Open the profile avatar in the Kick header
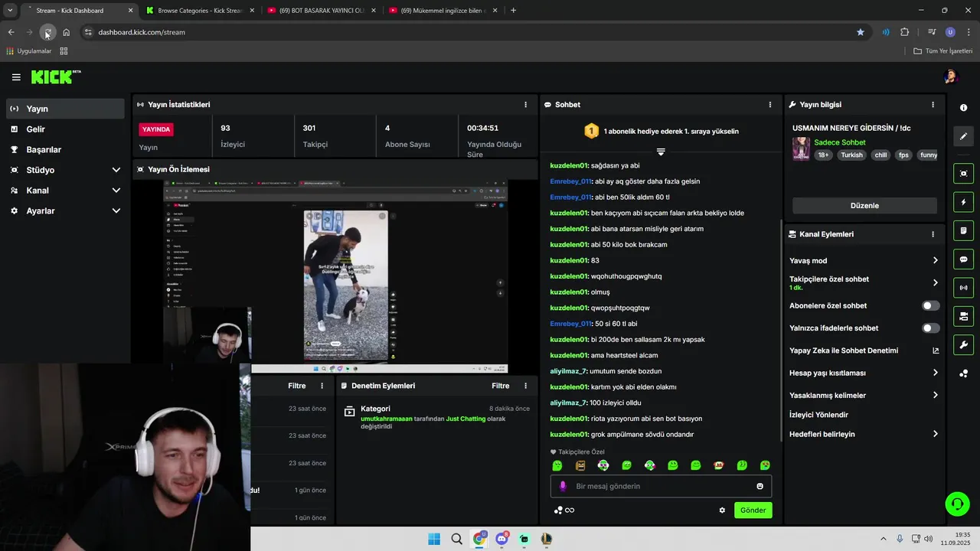The width and height of the screenshot is (980, 551). (951, 77)
